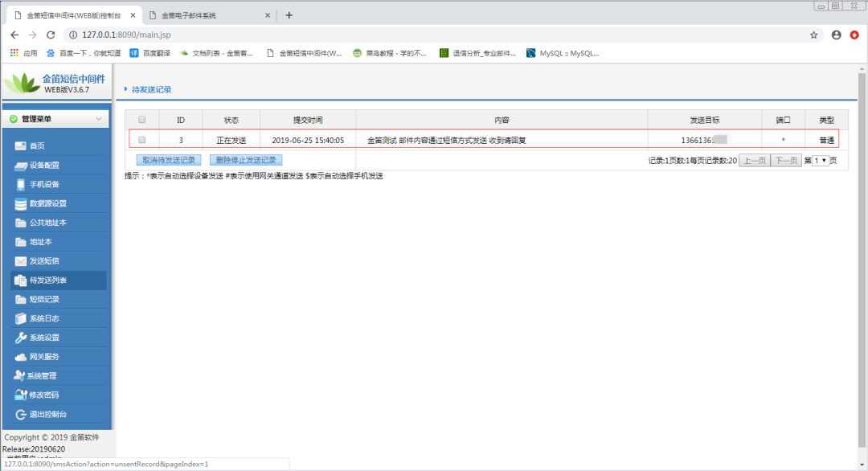Click the 待发送列表 clipboard icon

point(20,280)
